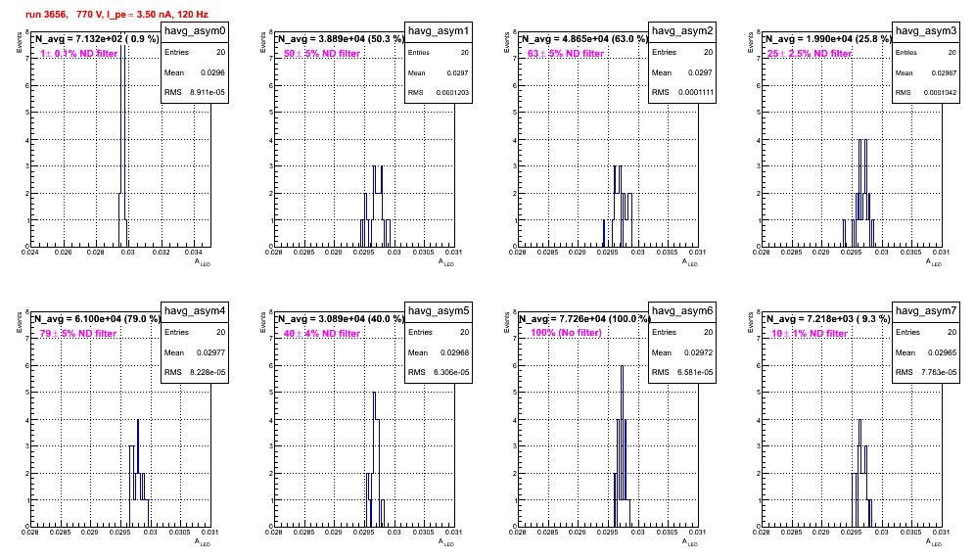This screenshot has height=560, width=975.
Task: Select the red run 3656 title text
Action: [116, 15]
